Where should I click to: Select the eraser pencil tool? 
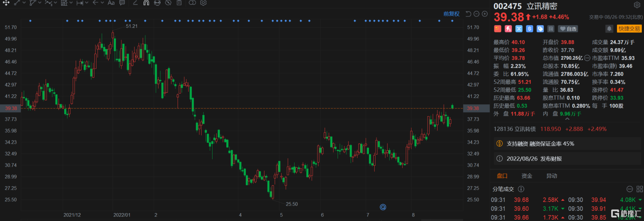(x=135, y=3)
